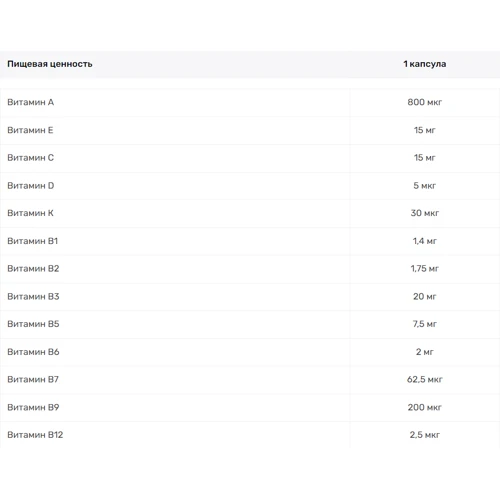Viewport: 500px width, 500px height.
Task: Click the Витамин C label
Action: click(x=30, y=158)
